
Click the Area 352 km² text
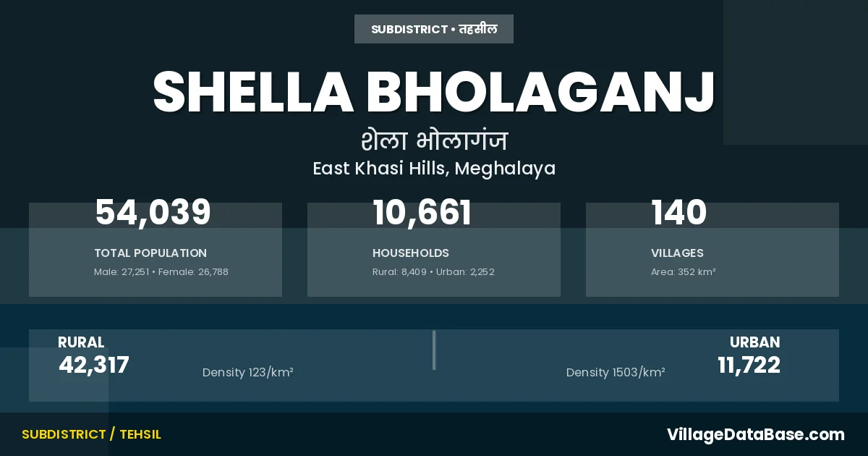click(x=683, y=272)
